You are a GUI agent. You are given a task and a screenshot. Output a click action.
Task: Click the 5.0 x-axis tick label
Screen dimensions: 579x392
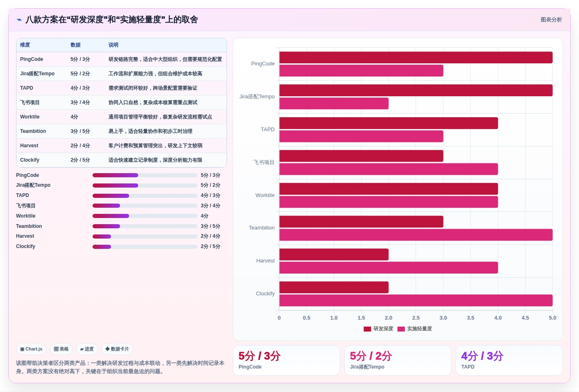[x=553, y=318]
